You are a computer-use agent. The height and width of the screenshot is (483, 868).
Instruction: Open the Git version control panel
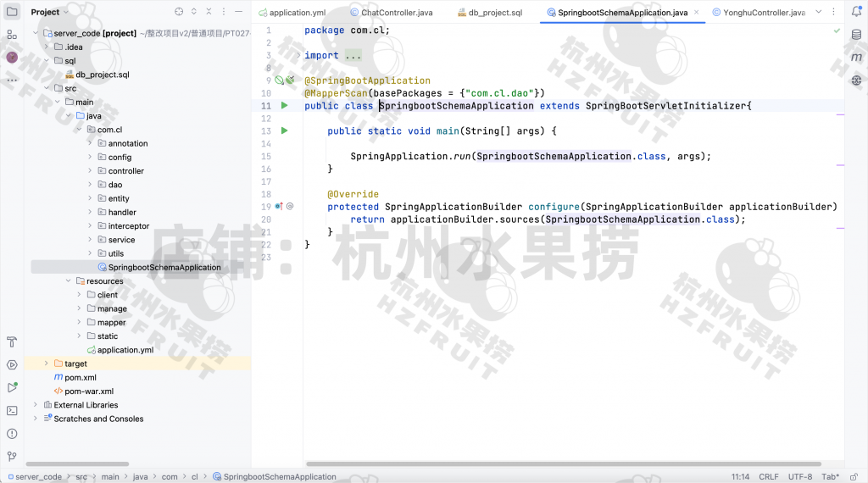click(x=12, y=456)
